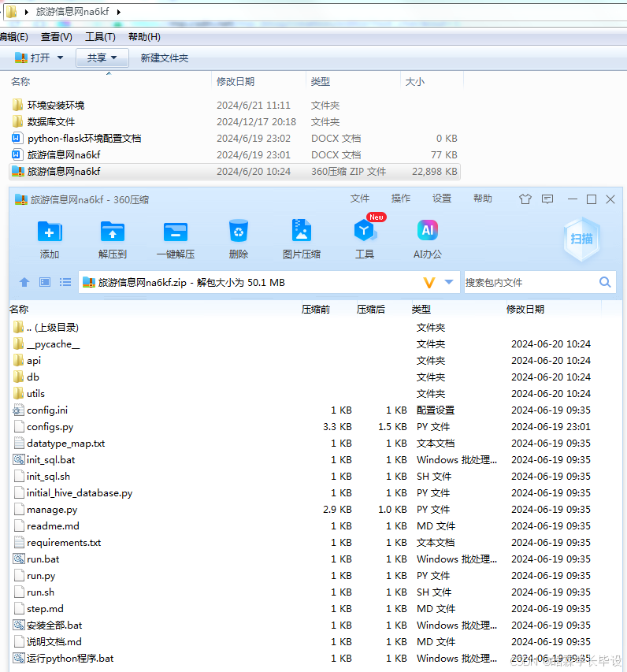Switch to icon view mode in 360压缩
Image resolution: width=627 pixels, height=672 pixels.
pos(45,282)
